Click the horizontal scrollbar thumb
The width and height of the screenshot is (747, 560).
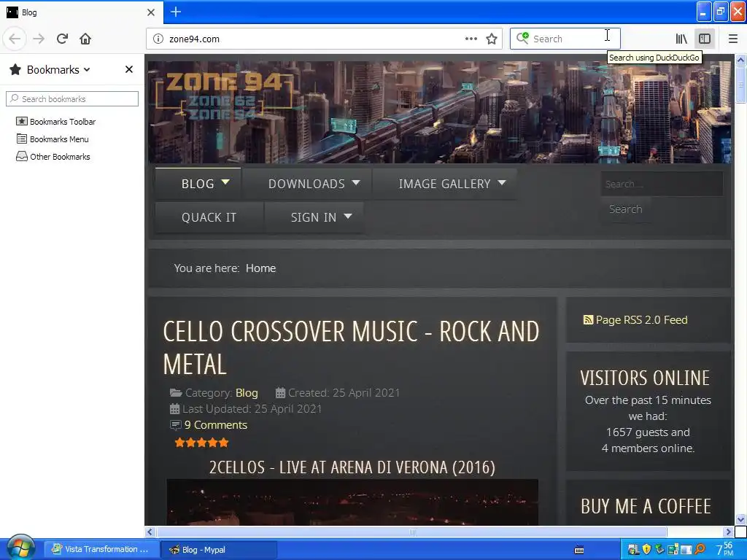[x=412, y=532]
